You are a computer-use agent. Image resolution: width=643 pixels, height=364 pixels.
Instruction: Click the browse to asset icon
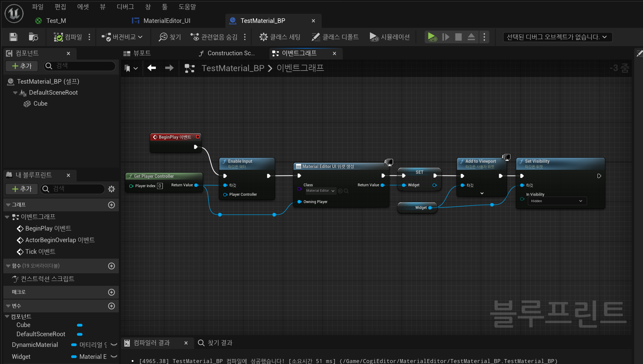coord(33,37)
